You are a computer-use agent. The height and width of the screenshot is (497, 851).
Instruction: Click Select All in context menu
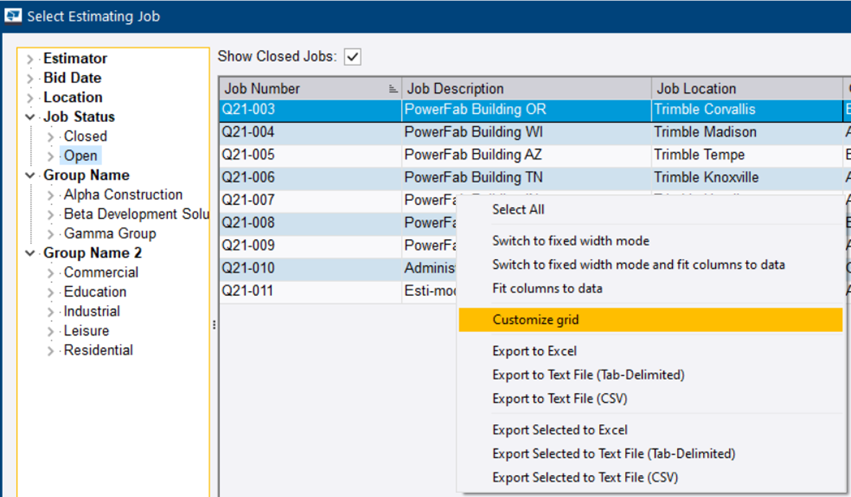pos(518,209)
